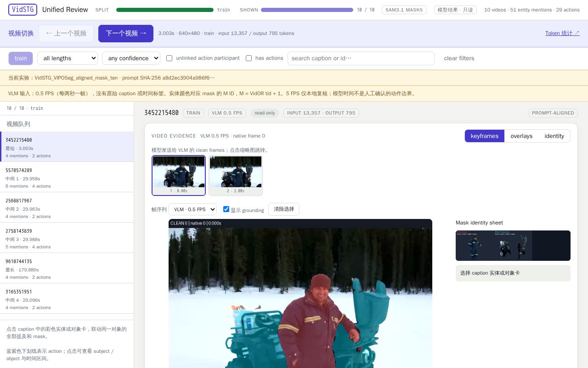Click clear filters
The height and width of the screenshot is (368, 588).
[459, 58]
